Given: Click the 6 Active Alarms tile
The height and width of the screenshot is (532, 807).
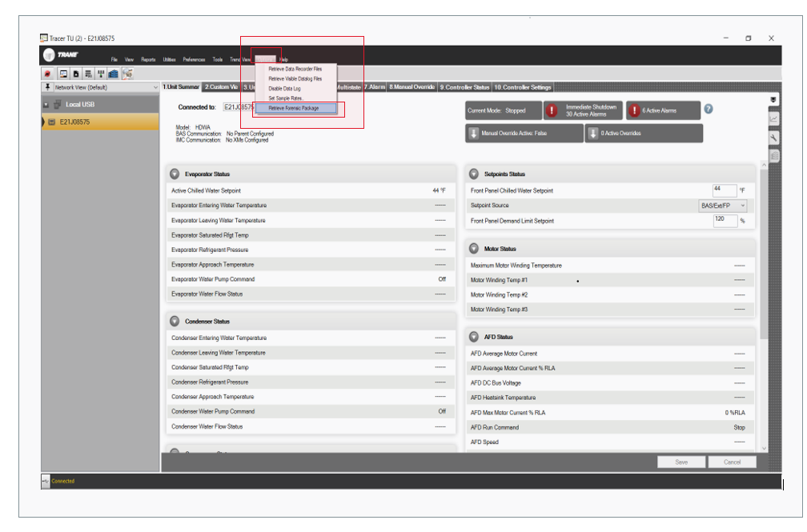Looking at the screenshot, I should click(664, 110).
